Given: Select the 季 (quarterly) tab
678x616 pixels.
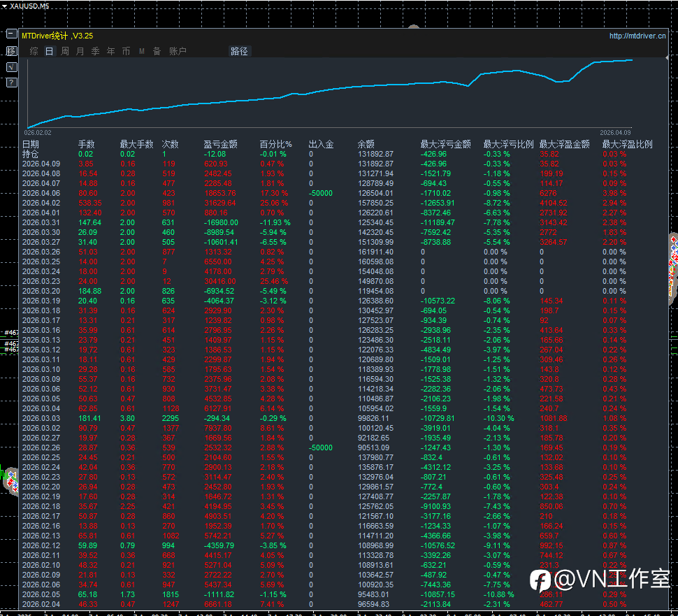Looking at the screenshot, I should (x=96, y=51).
